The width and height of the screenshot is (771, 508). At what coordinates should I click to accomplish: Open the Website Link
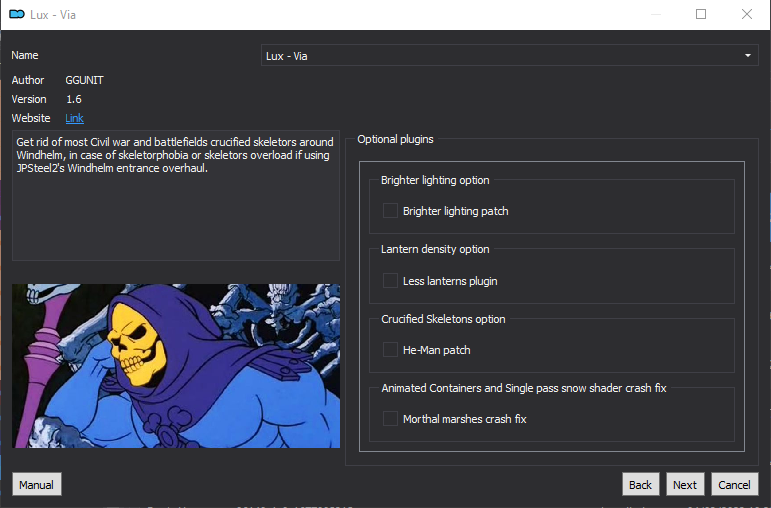[74, 118]
